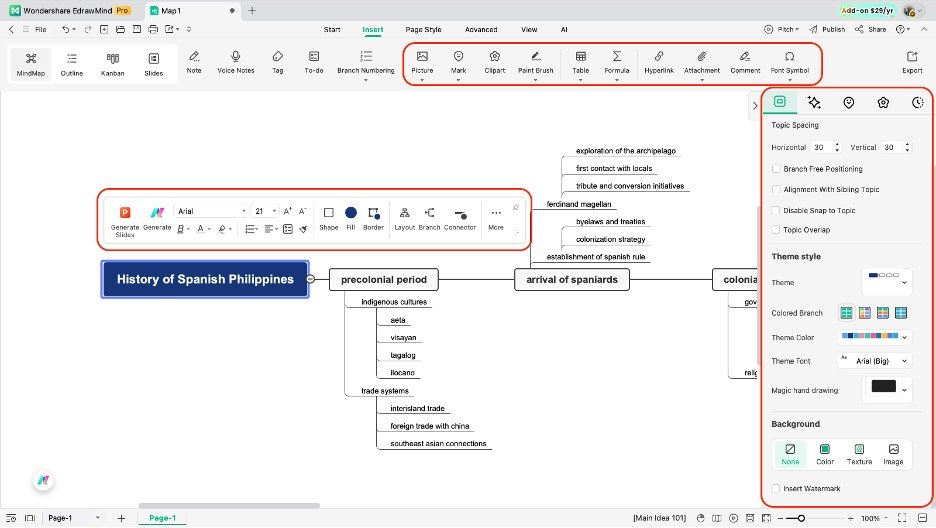Add Voice Notes to topic
Viewport: 936px width, 528px height.
click(x=236, y=62)
